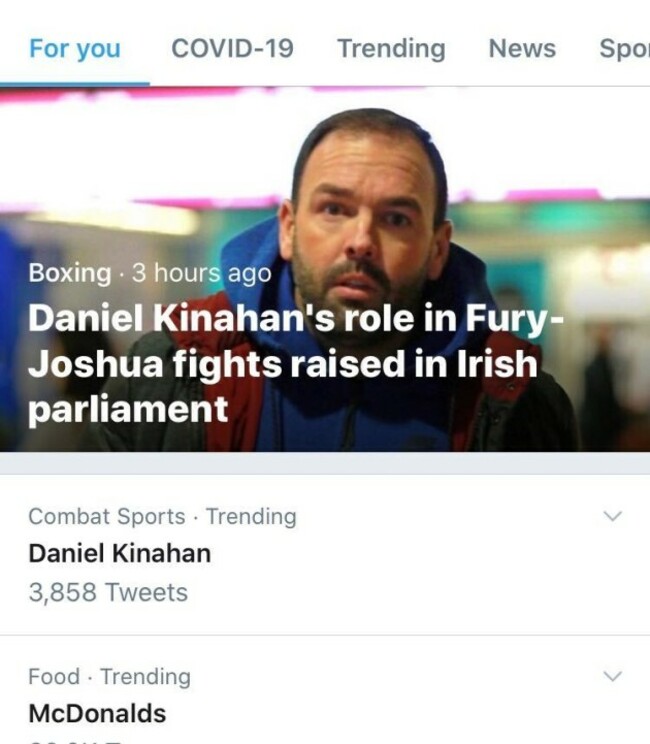Click the cut-off tweet count under McDonalds
Screen dimensions: 650x744
[80, 740]
